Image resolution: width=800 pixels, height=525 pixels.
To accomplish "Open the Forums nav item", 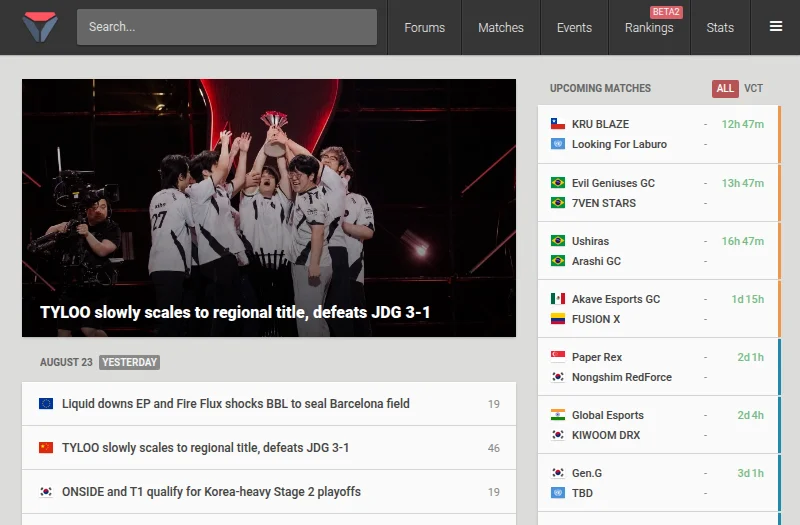I will pyautogui.click(x=424, y=28).
